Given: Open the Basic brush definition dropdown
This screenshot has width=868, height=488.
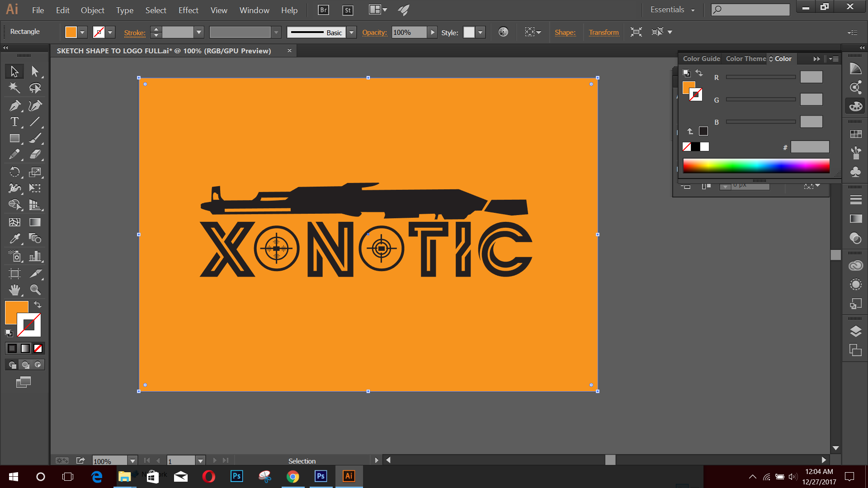Looking at the screenshot, I should [x=352, y=32].
